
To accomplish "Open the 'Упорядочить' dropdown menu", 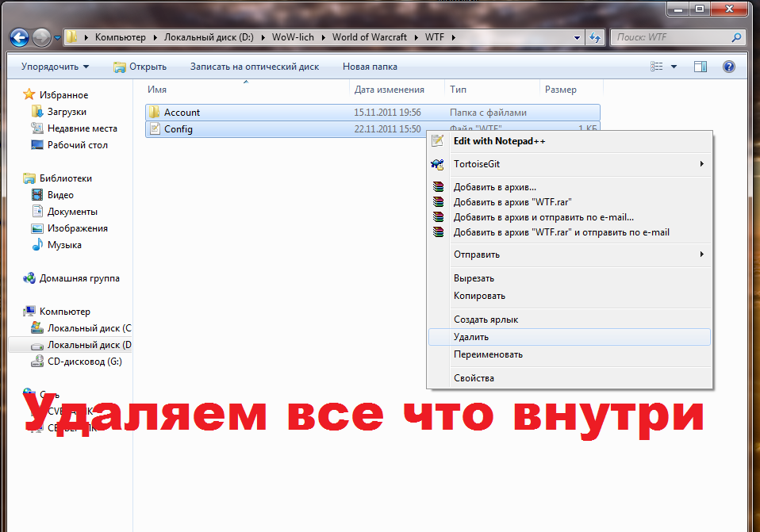I will (55, 67).
